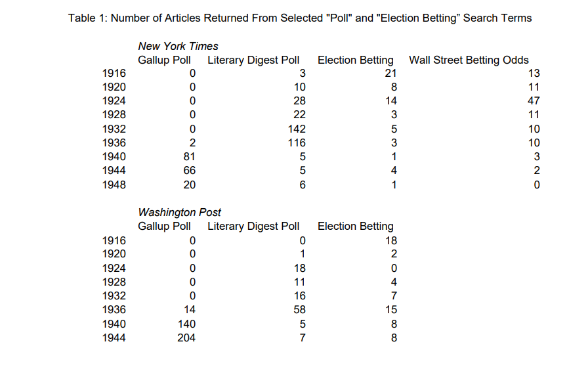Click Literary Digest Poll header under Washington Post
This screenshot has height=371, width=588.
(x=253, y=227)
